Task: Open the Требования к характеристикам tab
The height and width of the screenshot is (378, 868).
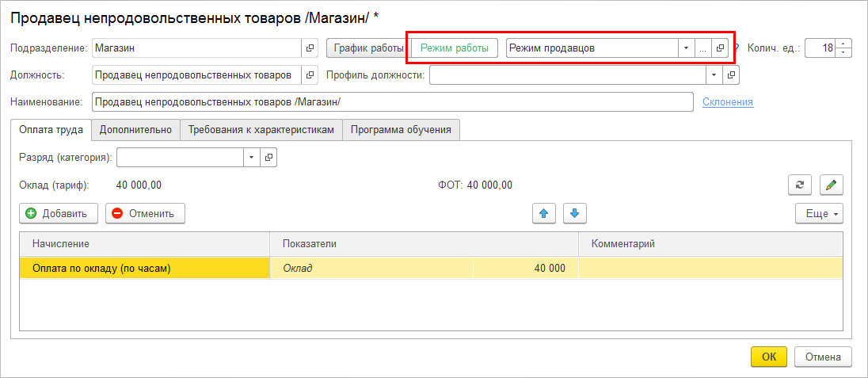Action: pyautogui.click(x=261, y=129)
